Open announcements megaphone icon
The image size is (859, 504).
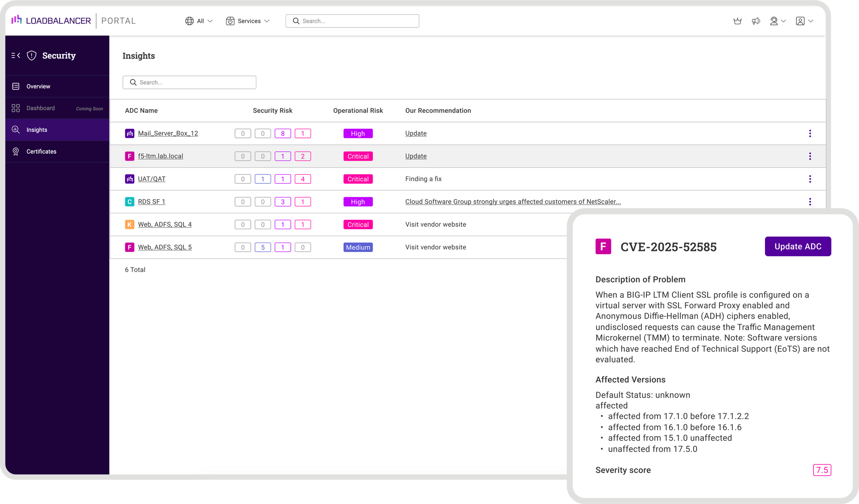tap(756, 21)
